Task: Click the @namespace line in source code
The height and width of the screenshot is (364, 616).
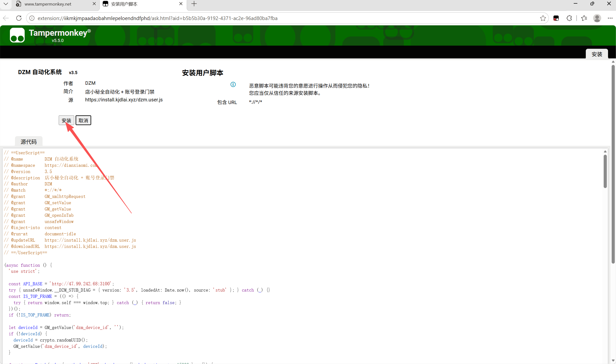Action: tap(51, 165)
